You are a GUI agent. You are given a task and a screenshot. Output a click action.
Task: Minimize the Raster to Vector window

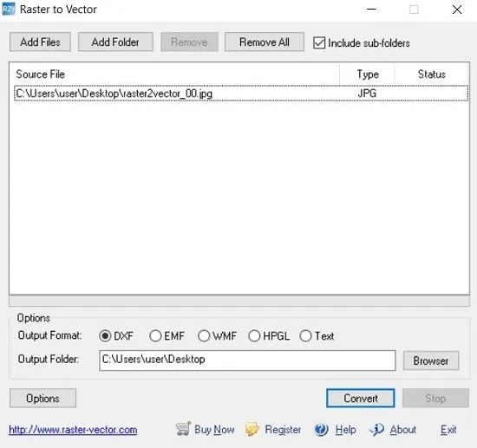371,10
